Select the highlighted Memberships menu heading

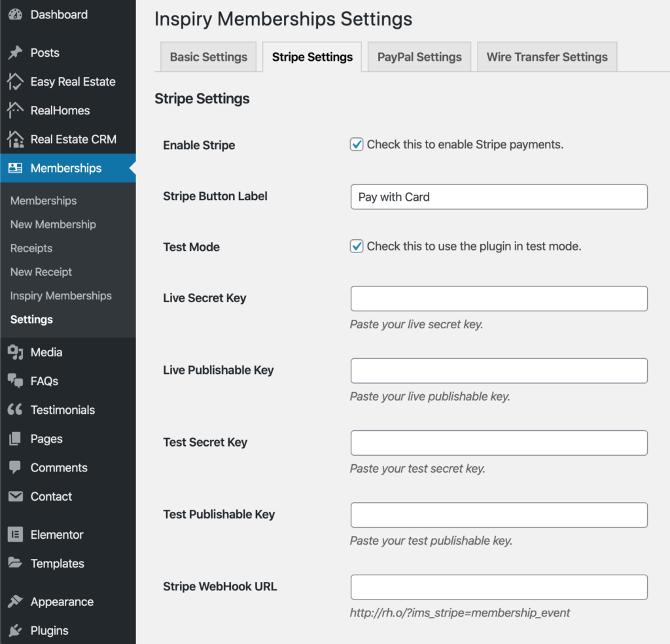point(68,168)
